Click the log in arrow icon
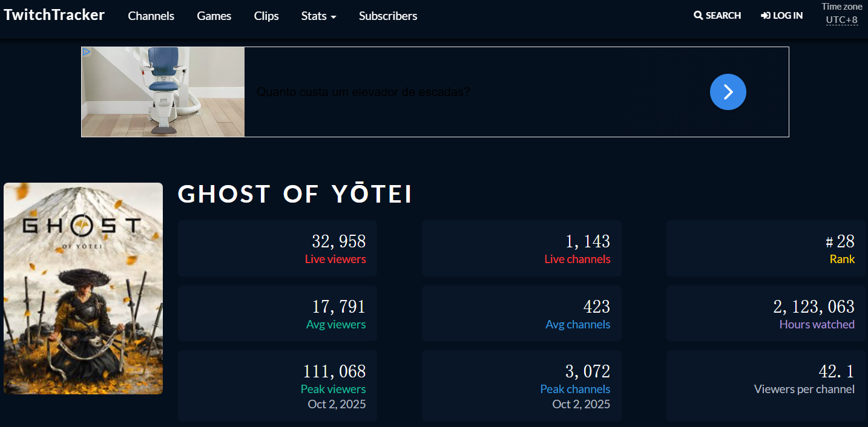 [x=766, y=16]
